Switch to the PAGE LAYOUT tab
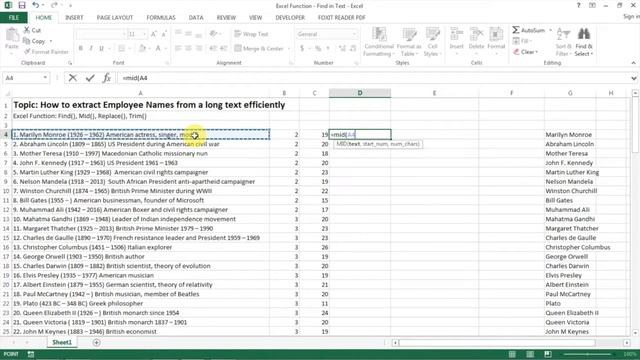This screenshot has width=640, height=360. [x=115, y=18]
